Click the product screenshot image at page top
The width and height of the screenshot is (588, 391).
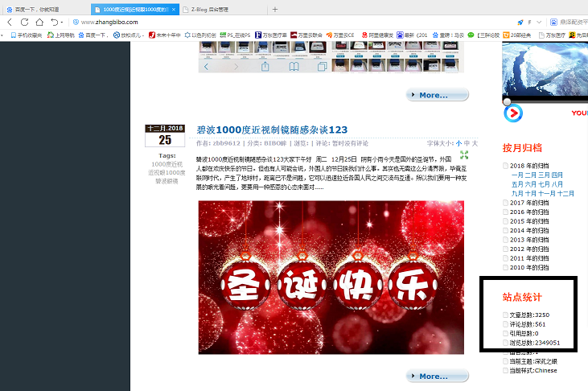tap(331, 57)
